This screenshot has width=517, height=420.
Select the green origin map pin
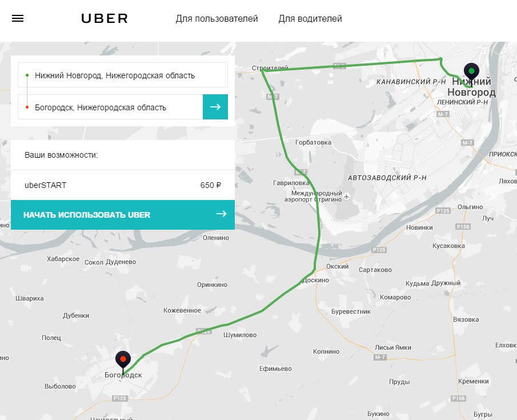point(471,72)
